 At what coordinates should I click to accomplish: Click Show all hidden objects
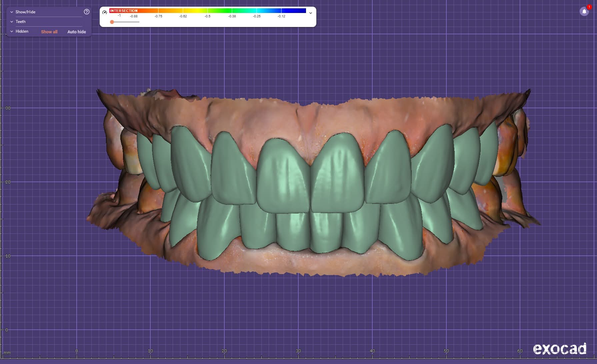tap(49, 32)
